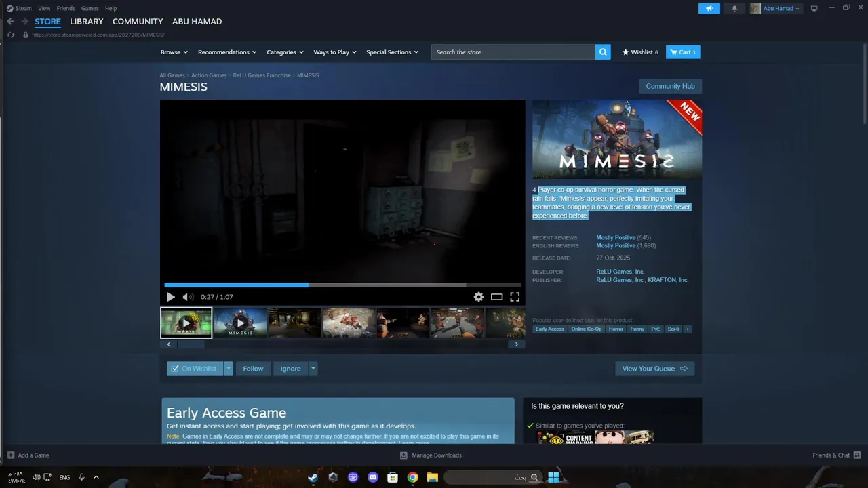868x488 pixels.
Task: Open the Help menu
Action: [111, 8]
